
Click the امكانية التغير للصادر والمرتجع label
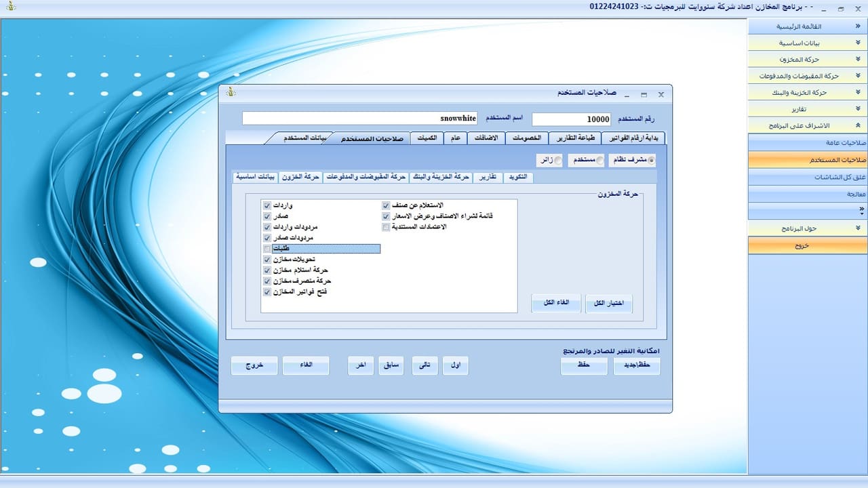click(x=612, y=351)
